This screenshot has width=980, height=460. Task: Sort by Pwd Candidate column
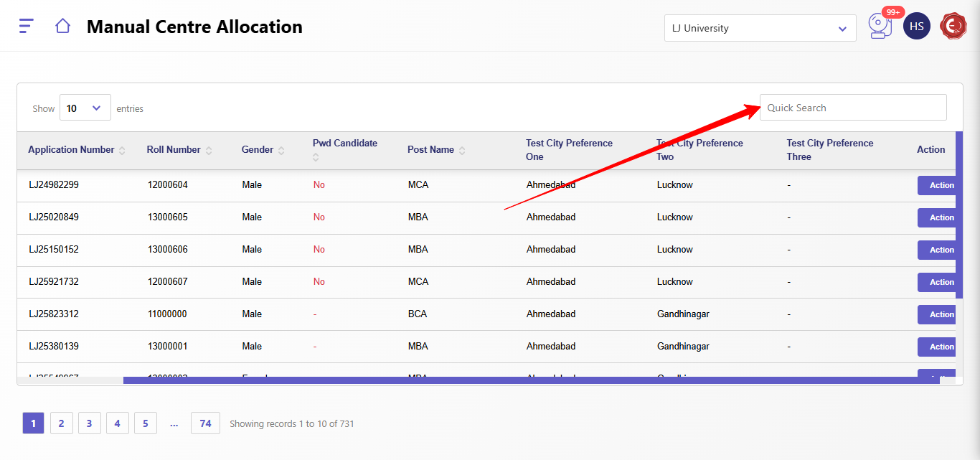(x=316, y=157)
